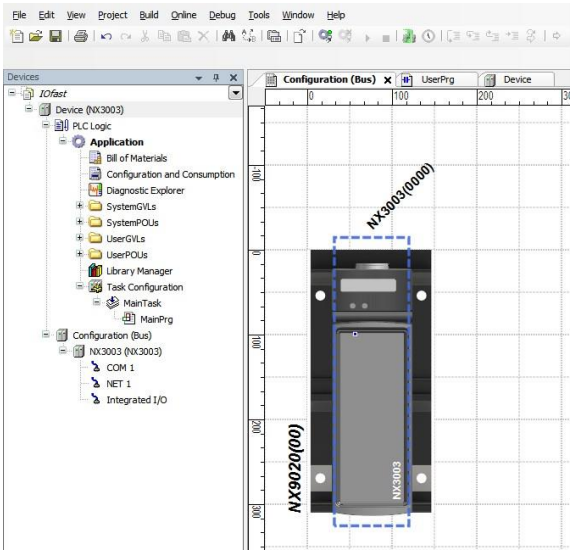Screen dimensions: 574x556
Task: Open the Online menu
Action: coord(183,15)
